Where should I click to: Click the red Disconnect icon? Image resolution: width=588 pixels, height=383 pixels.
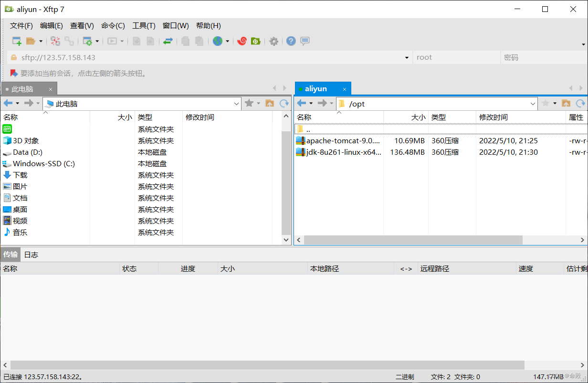55,41
